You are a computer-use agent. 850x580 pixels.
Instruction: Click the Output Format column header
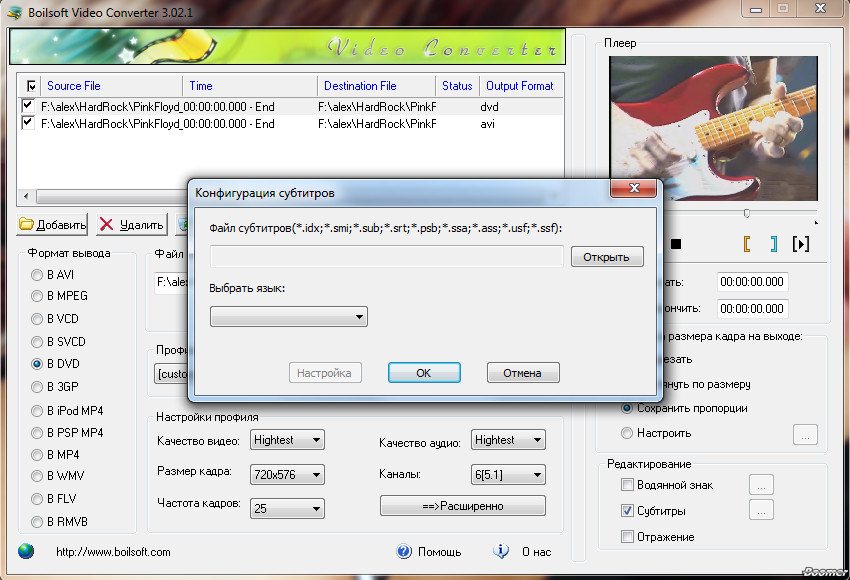click(521, 86)
